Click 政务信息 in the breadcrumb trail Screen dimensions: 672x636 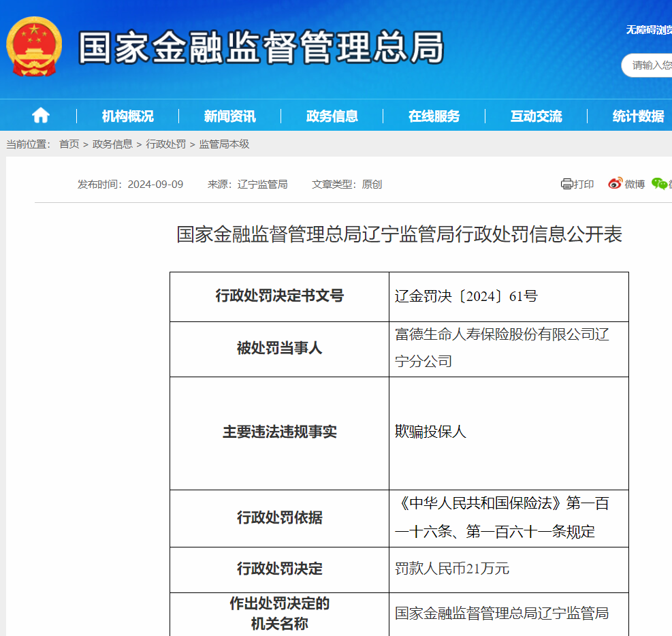coord(112,144)
